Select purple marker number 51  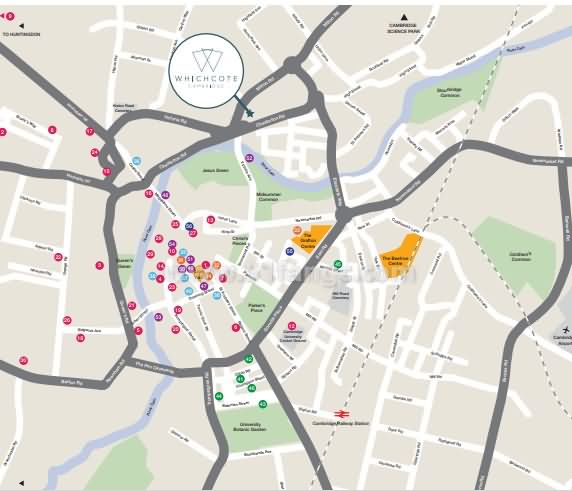pyautogui.click(x=190, y=259)
